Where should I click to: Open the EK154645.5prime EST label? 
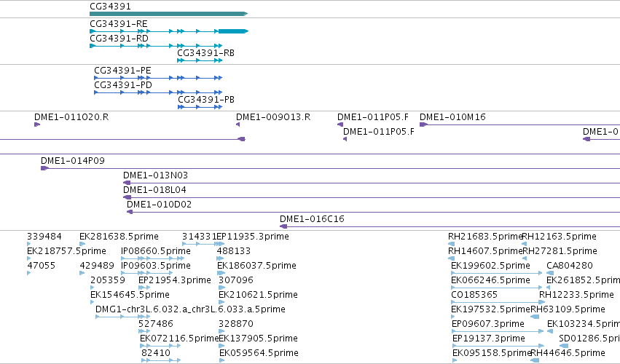click(130, 295)
